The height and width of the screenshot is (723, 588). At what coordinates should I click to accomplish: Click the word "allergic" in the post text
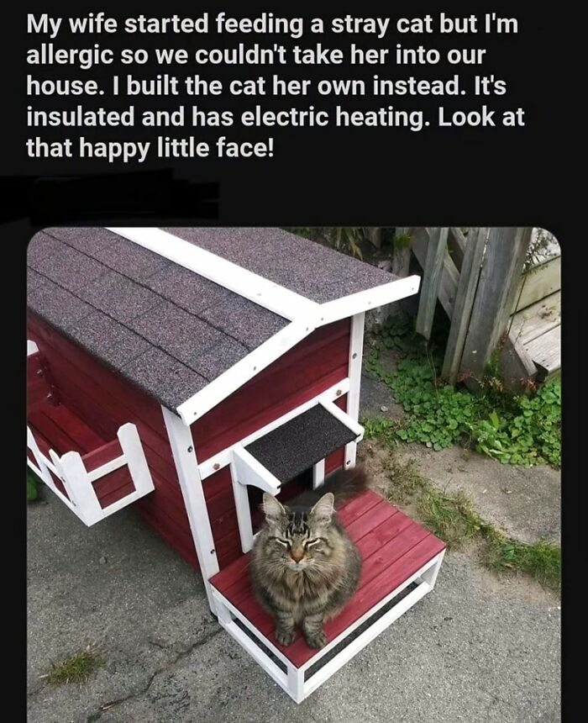(70, 55)
